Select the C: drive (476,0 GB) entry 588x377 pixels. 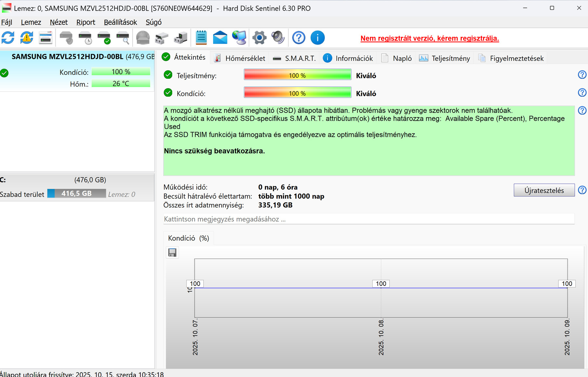(x=77, y=187)
